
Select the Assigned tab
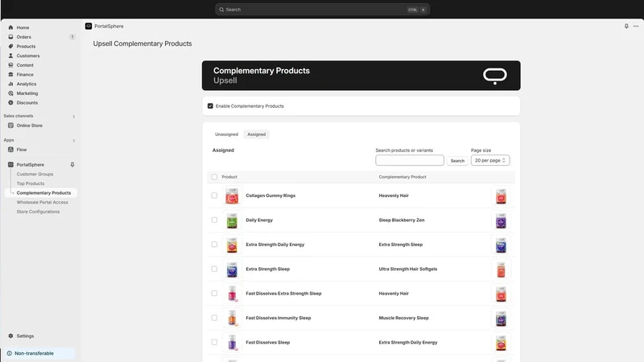click(256, 134)
